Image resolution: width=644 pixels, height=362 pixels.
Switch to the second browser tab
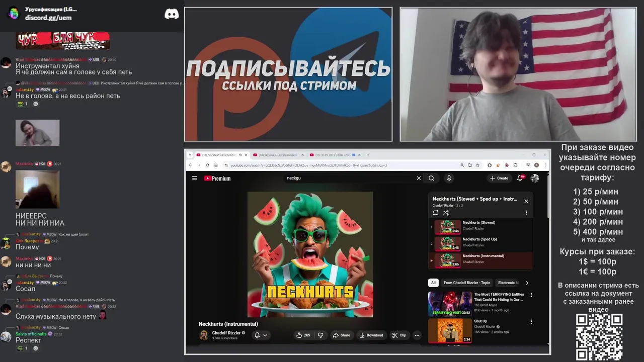278,155
